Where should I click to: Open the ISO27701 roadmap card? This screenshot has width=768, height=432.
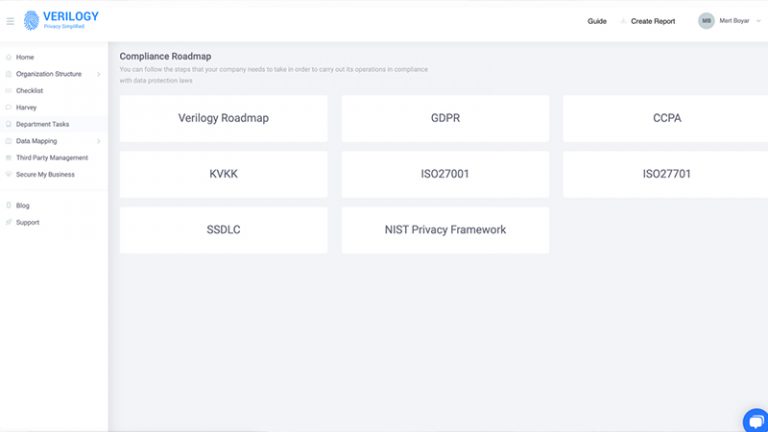click(666, 174)
